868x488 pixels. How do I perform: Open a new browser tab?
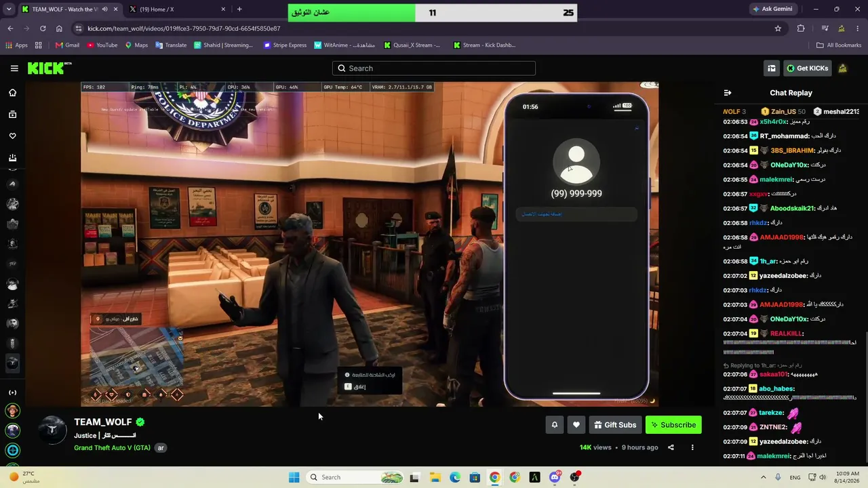point(239,9)
